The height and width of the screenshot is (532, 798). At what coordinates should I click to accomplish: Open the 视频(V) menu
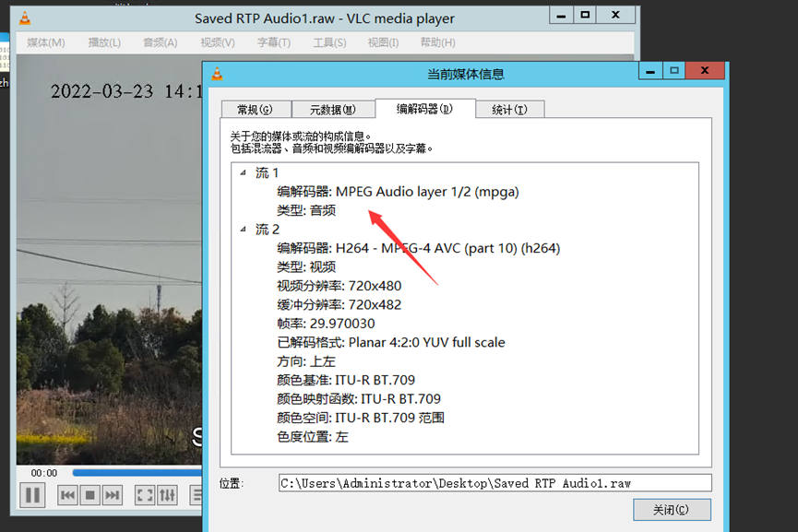pos(218,42)
